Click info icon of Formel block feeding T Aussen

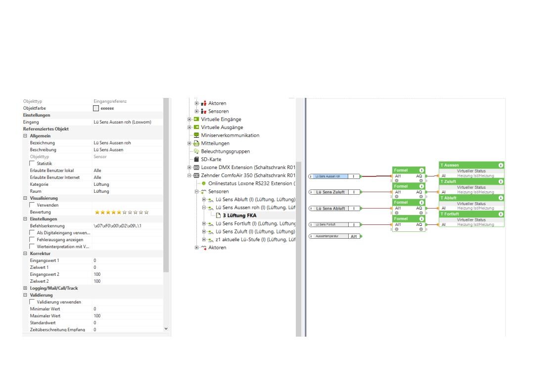click(x=421, y=170)
